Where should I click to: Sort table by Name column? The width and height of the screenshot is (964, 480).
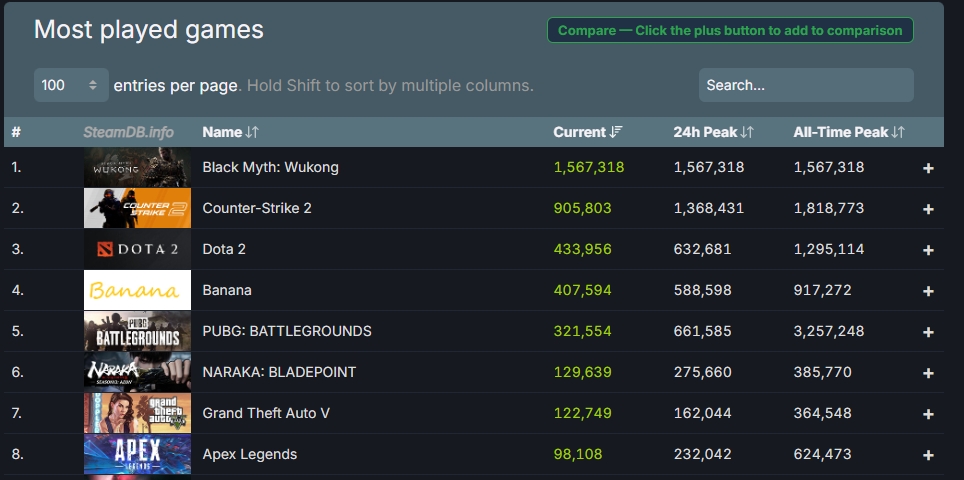click(x=231, y=132)
